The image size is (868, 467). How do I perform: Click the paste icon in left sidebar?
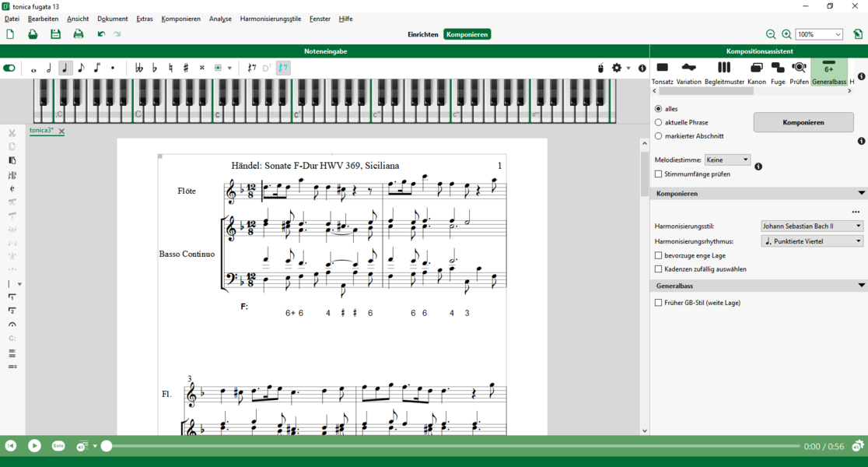pyautogui.click(x=12, y=160)
